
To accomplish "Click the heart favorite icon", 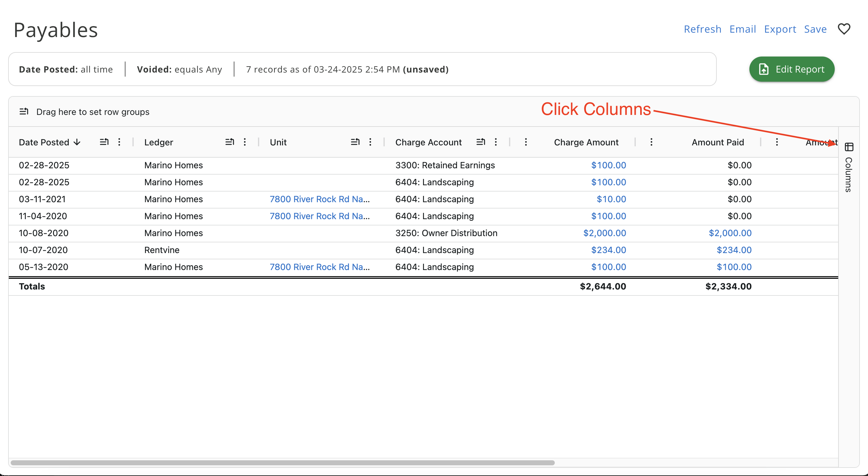I will tap(844, 29).
